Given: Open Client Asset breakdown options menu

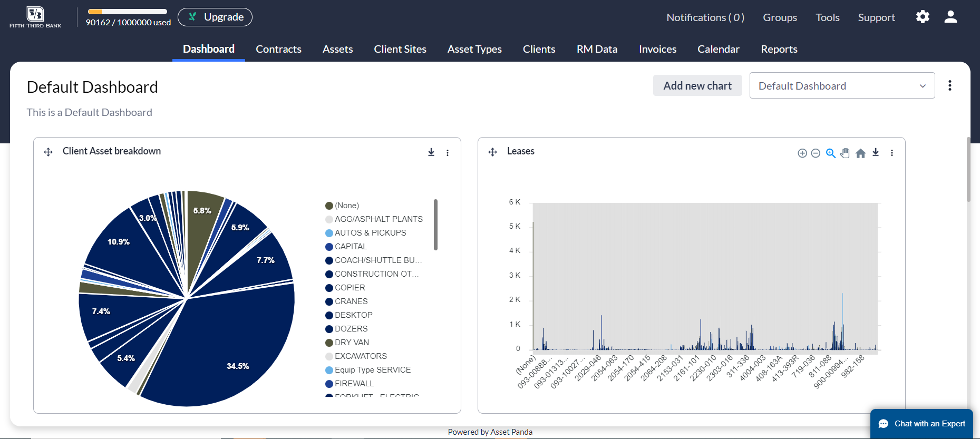Looking at the screenshot, I should (448, 153).
